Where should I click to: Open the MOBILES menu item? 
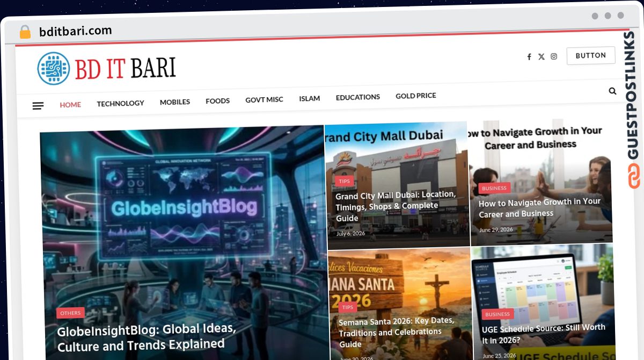(175, 102)
